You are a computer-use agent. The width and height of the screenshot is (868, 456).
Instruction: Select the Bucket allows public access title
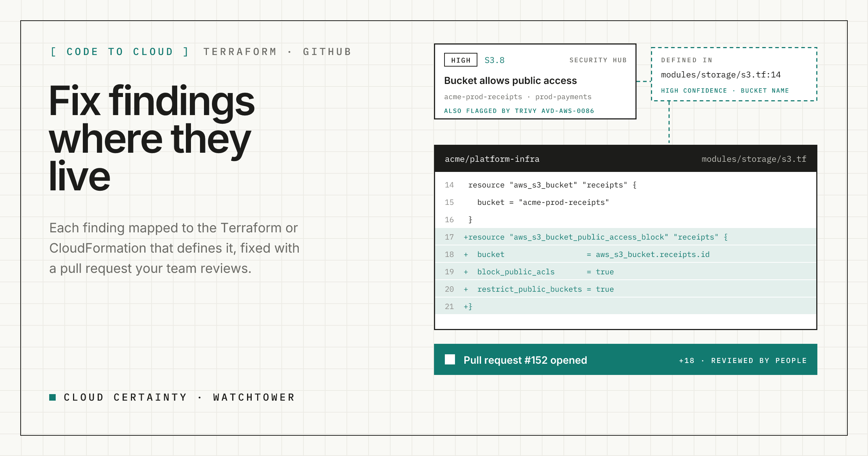(510, 80)
